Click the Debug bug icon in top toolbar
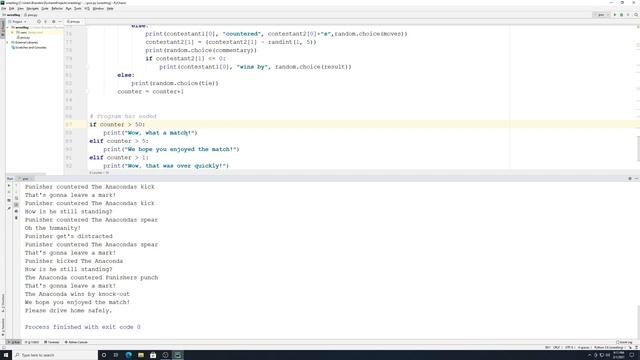This screenshot has height=360, width=640. (x=621, y=15)
